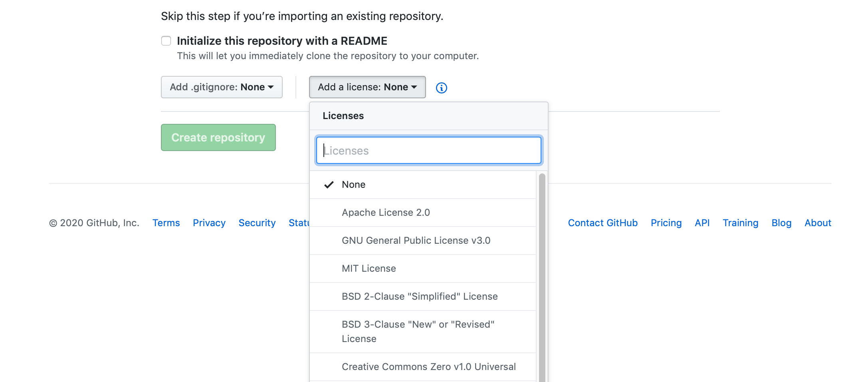Open the Add .gitignore dropdown
Screen dimensions: 868x382
[x=222, y=87]
